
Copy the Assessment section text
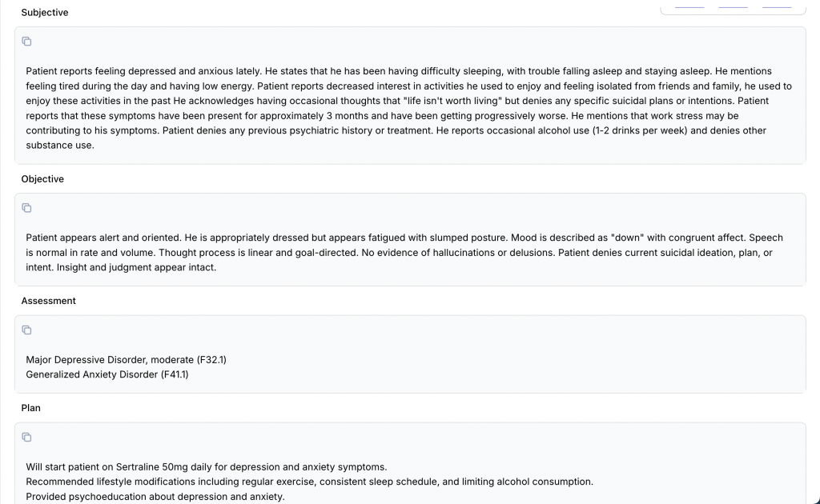[26, 330]
